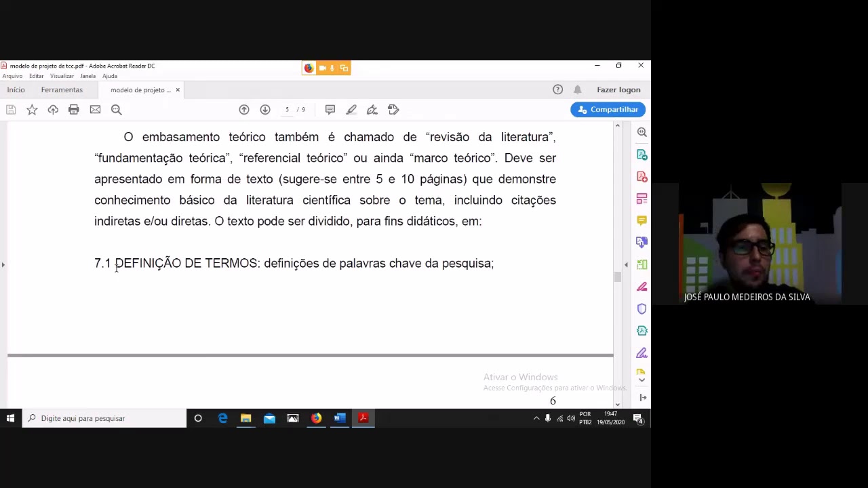
Task: Go to previous page arrow
Action: (244, 110)
